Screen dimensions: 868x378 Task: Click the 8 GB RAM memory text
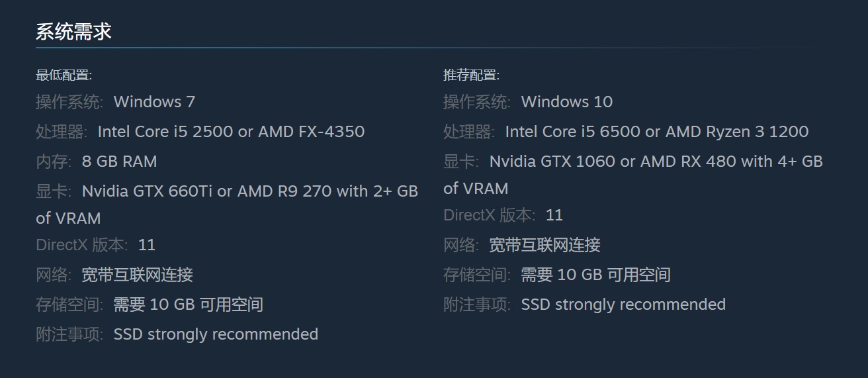tap(119, 162)
